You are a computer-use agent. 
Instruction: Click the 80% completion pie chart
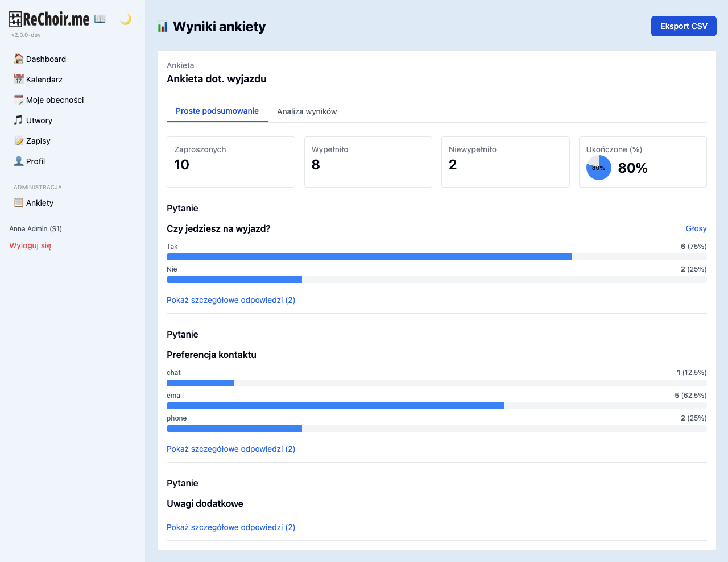[x=598, y=168]
